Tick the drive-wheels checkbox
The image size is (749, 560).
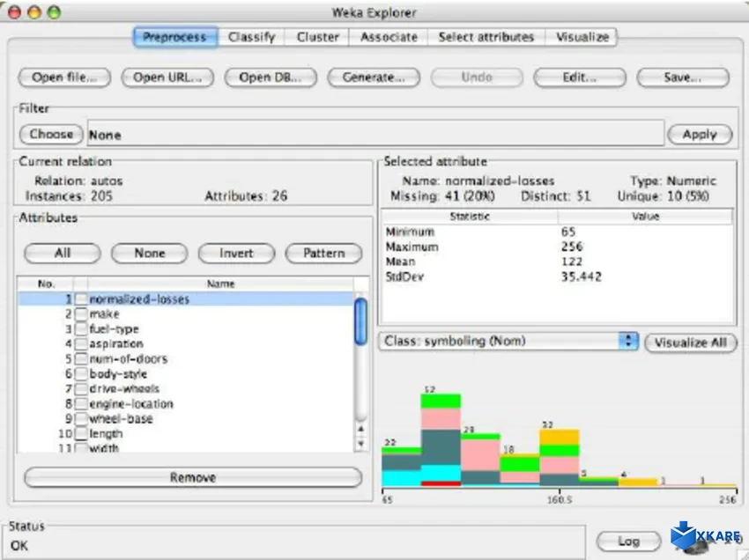pos(81,388)
